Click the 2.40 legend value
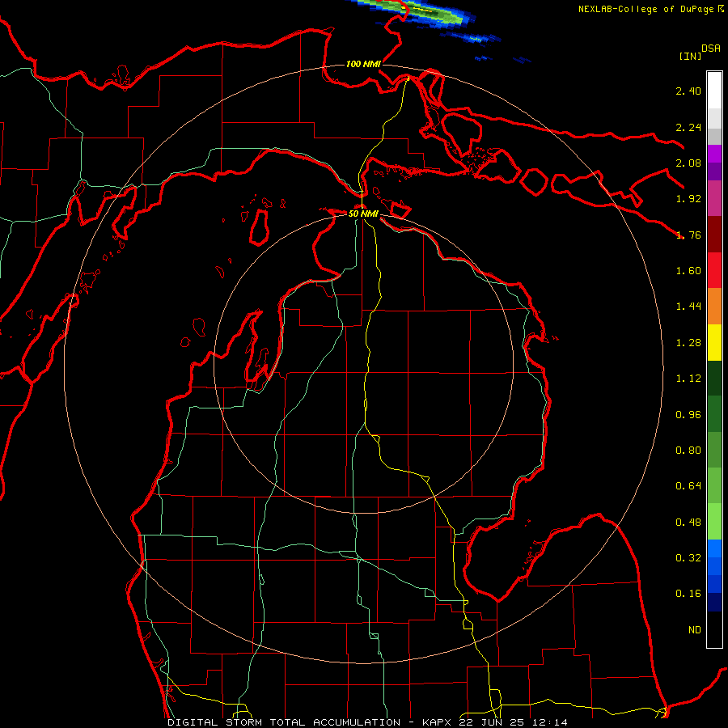Viewport: 728px width, 728px height. 688,91
